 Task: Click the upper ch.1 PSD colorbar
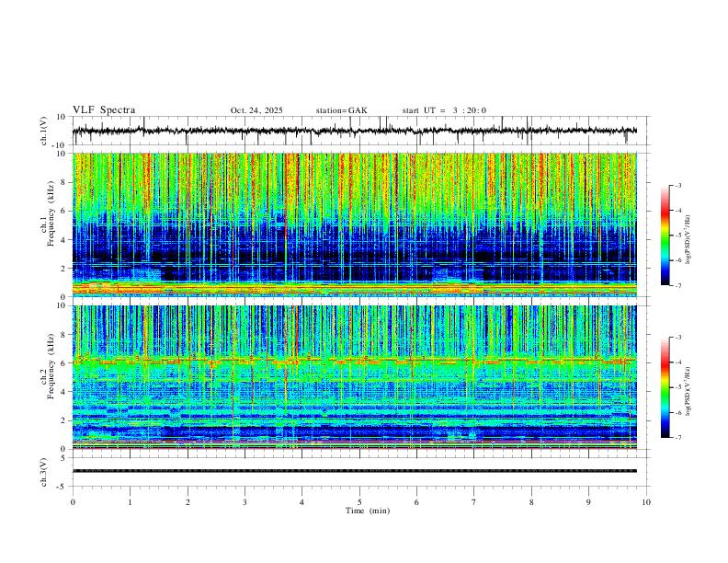pos(665,236)
